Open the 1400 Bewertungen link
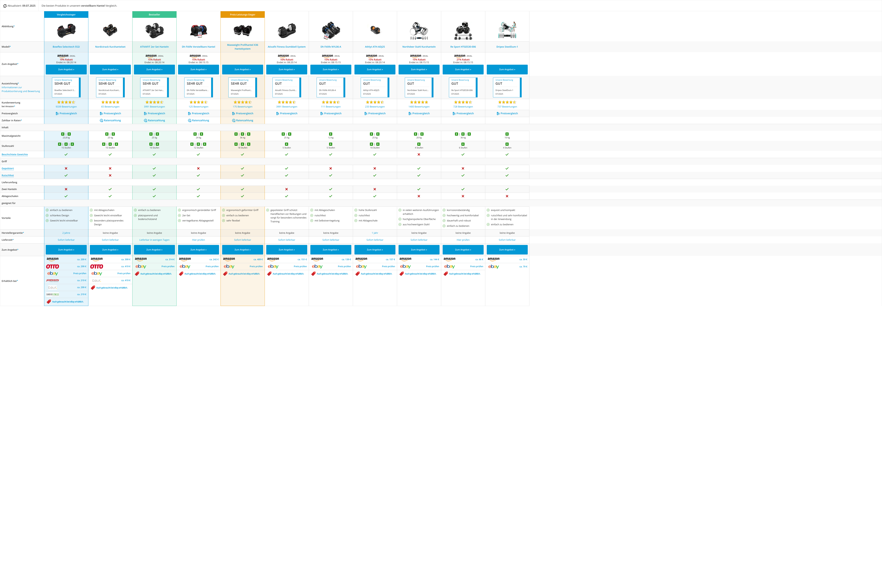Viewport: 882px width, 588px height. 419,107
